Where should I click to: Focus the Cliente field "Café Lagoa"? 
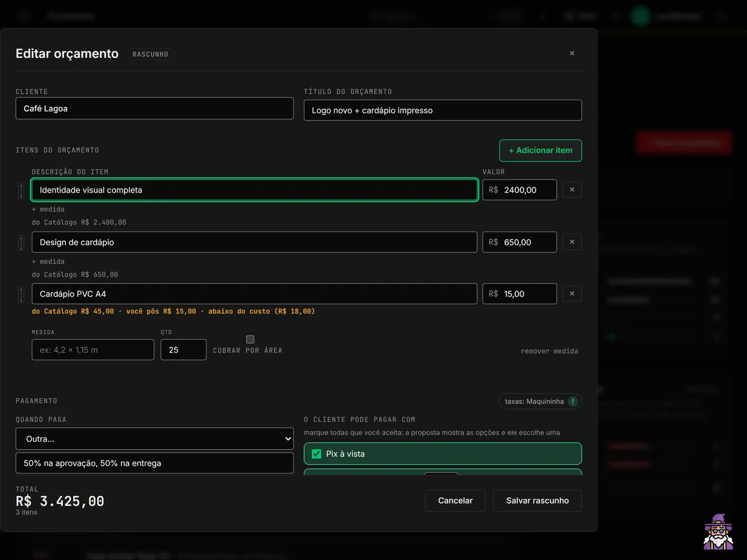154,108
